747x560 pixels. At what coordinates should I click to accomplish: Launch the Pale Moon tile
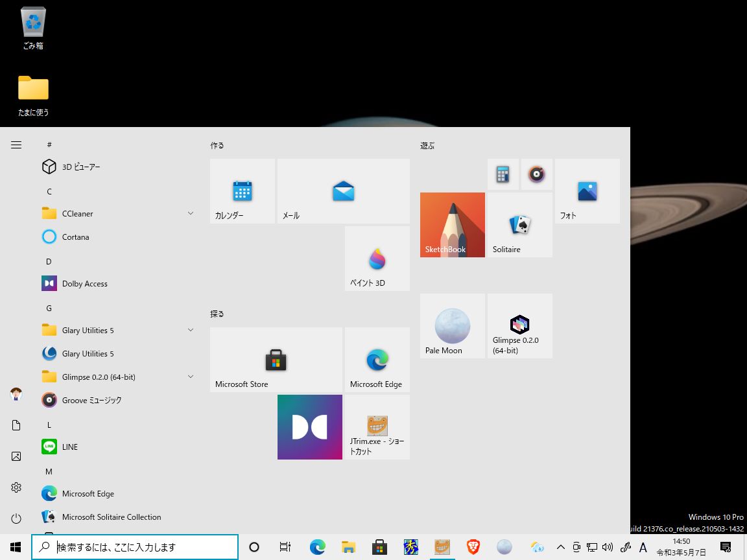[453, 326]
